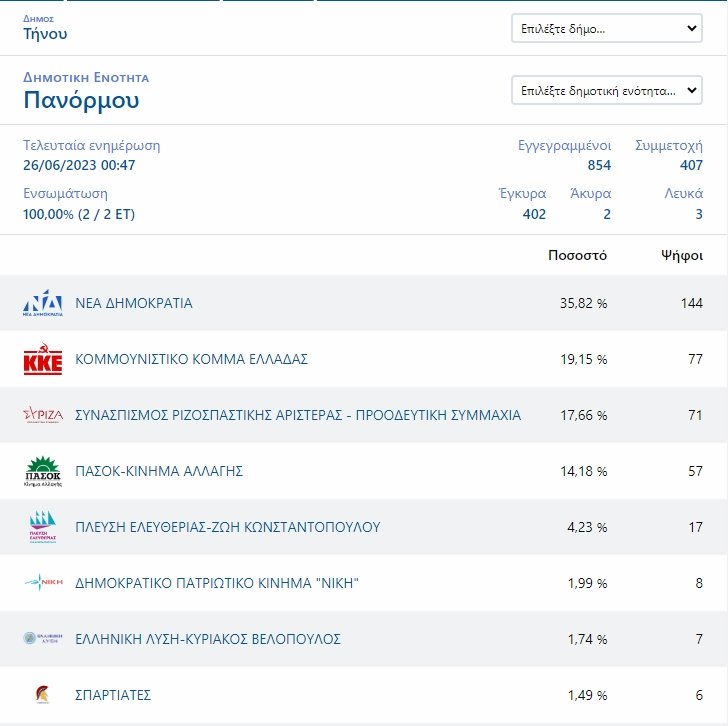The height and width of the screenshot is (726, 728).
Task: Click the ΠΑΣΟΚ green sun logo
Action: tap(43, 471)
